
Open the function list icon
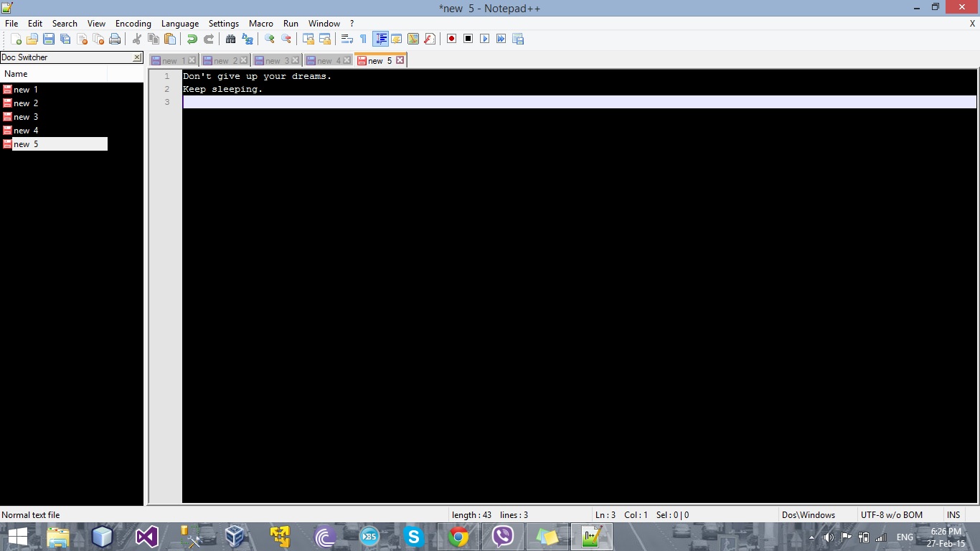point(429,39)
